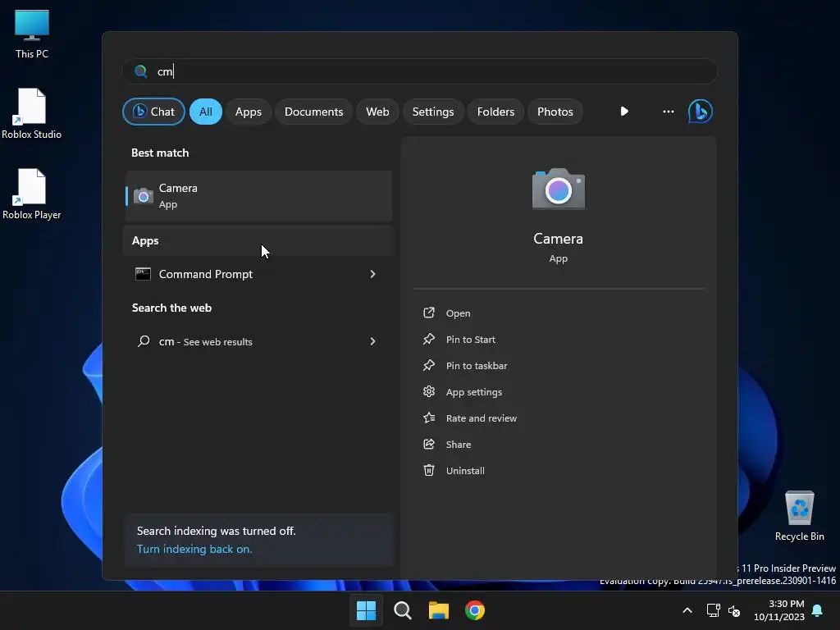Screen dimensions: 840x630
Task: Show hidden tray icons chevron
Action: 687,610
